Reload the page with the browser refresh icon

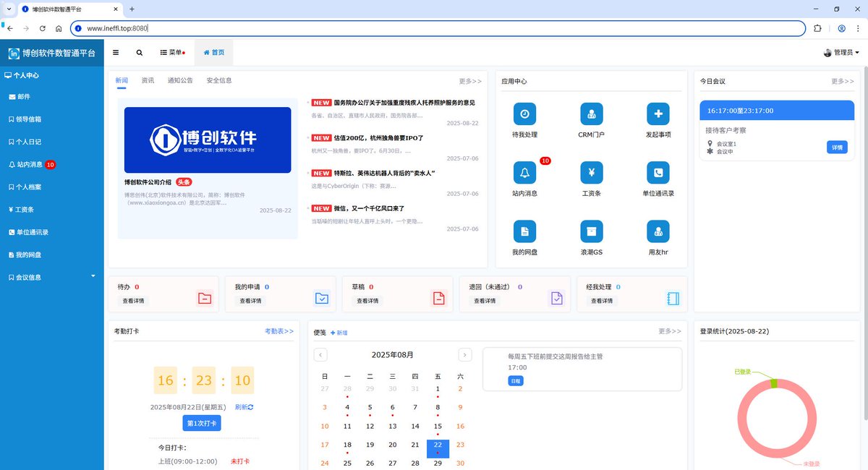(x=43, y=28)
